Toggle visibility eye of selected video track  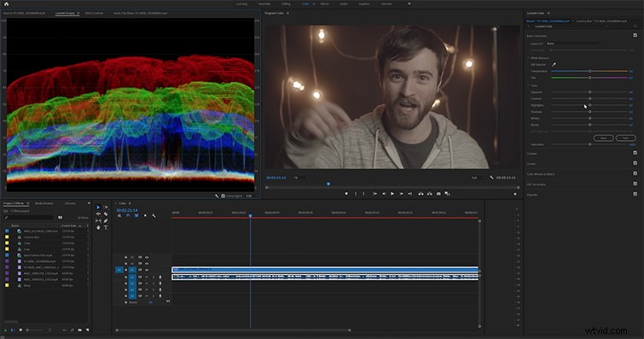pos(147,270)
